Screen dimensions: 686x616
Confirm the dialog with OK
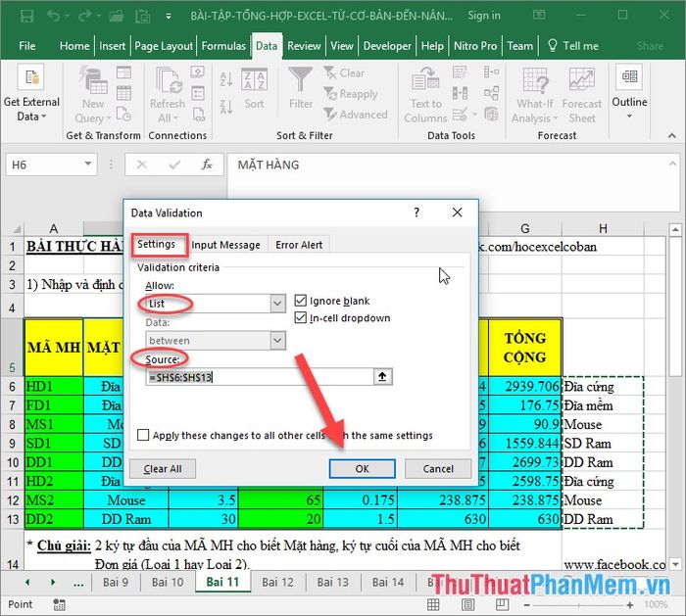362,469
